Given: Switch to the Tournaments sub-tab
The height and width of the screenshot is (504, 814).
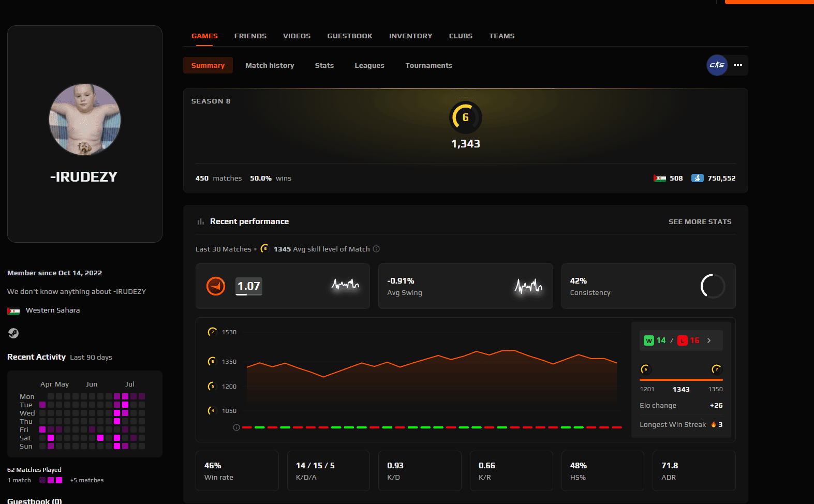Looking at the screenshot, I should tap(429, 65).
